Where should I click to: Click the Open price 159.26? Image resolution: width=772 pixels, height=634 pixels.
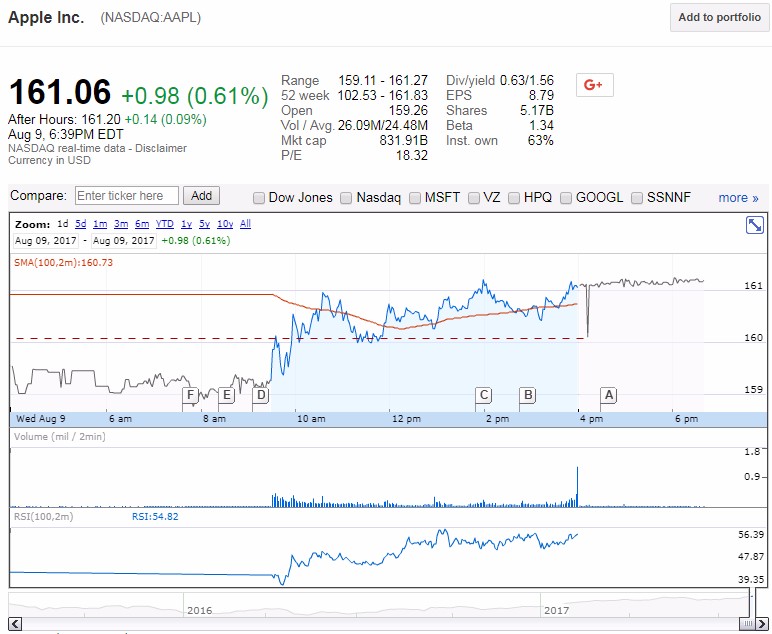pyautogui.click(x=408, y=110)
